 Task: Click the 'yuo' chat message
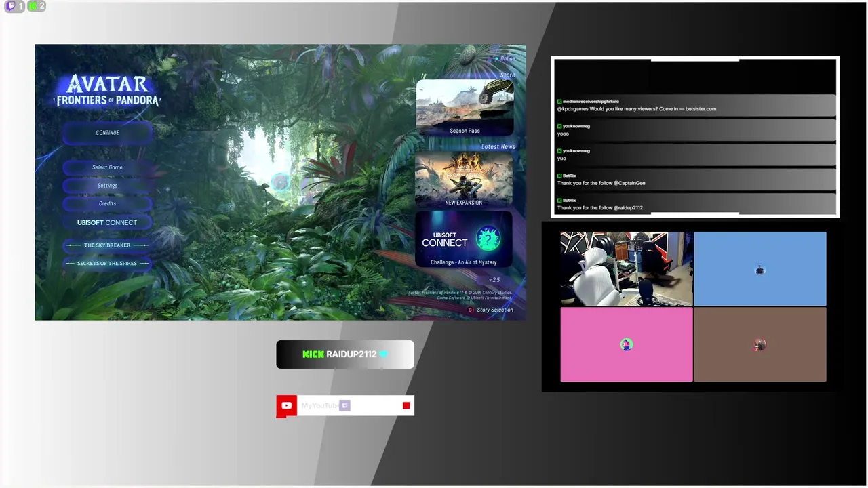click(695, 155)
